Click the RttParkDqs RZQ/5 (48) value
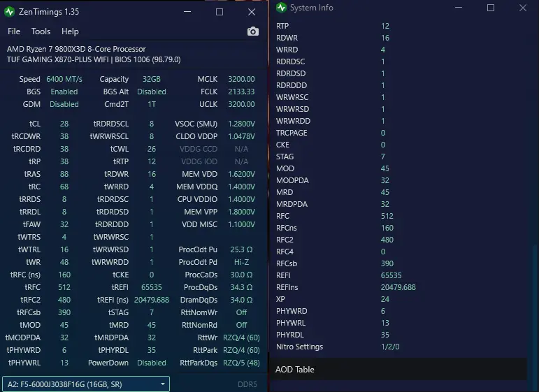The image size is (539, 392). pyautogui.click(x=241, y=363)
